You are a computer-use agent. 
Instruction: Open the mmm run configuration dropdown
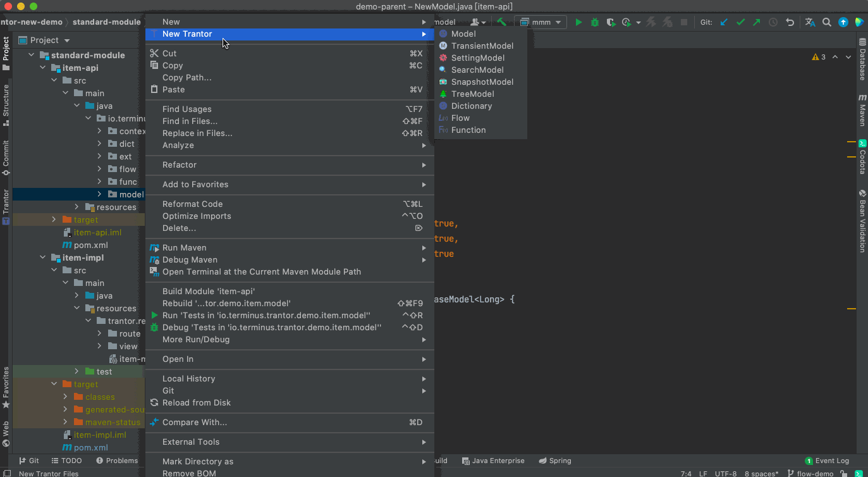point(541,22)
